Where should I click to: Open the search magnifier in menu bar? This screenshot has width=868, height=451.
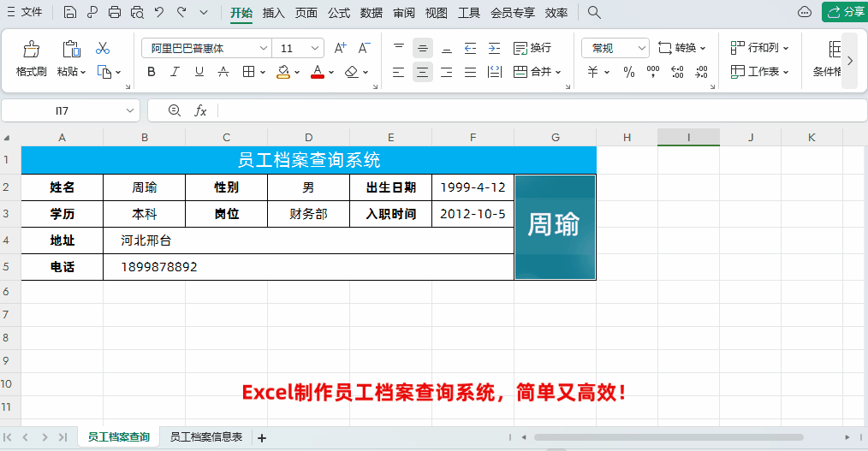pyautogui.click(x=594, y=12)
